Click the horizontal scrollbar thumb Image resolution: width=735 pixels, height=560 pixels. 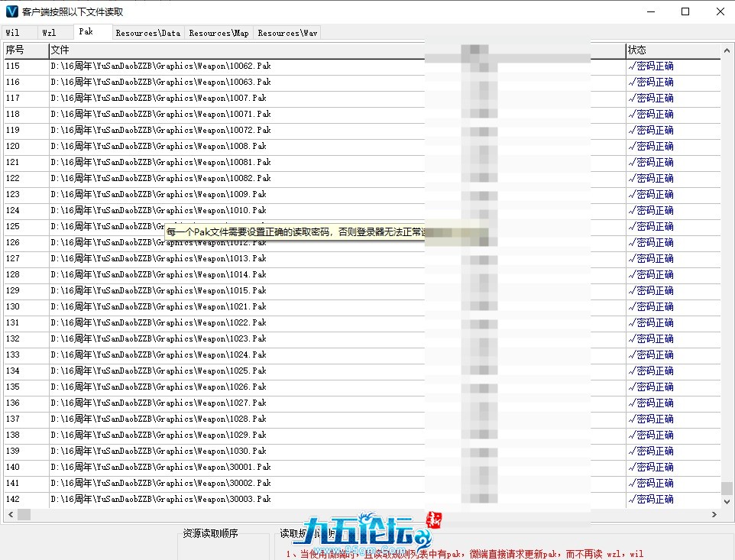pos(24,515)
